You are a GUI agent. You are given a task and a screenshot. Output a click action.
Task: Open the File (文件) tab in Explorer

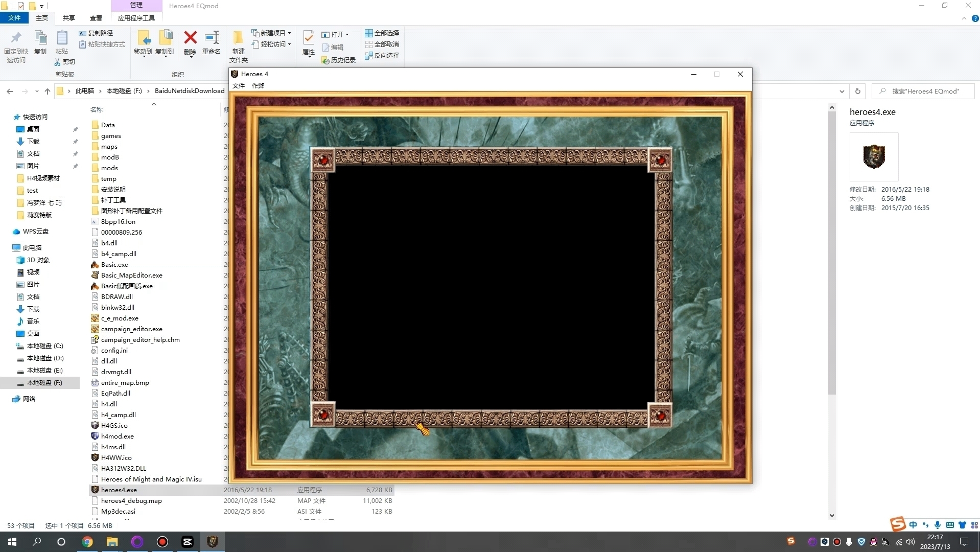click(14, 18)
